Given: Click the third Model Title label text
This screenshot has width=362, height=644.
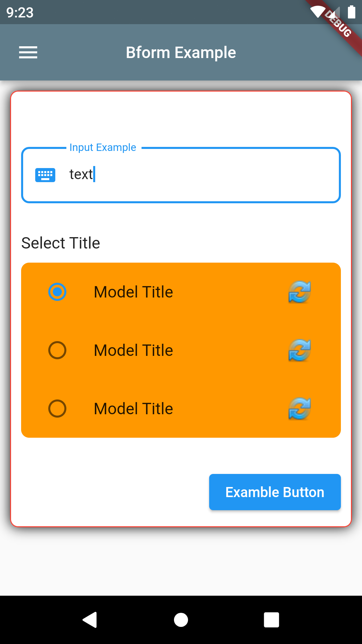Looking at the screenshot, I should 133,409.
